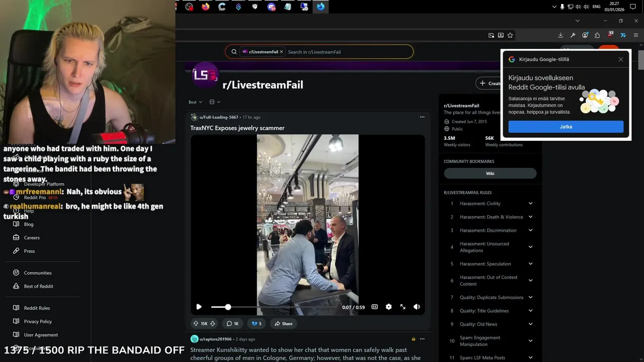Open Reddit Rules in the sidebar
This screenshot has width=644, height=362.
pos(37,308)
